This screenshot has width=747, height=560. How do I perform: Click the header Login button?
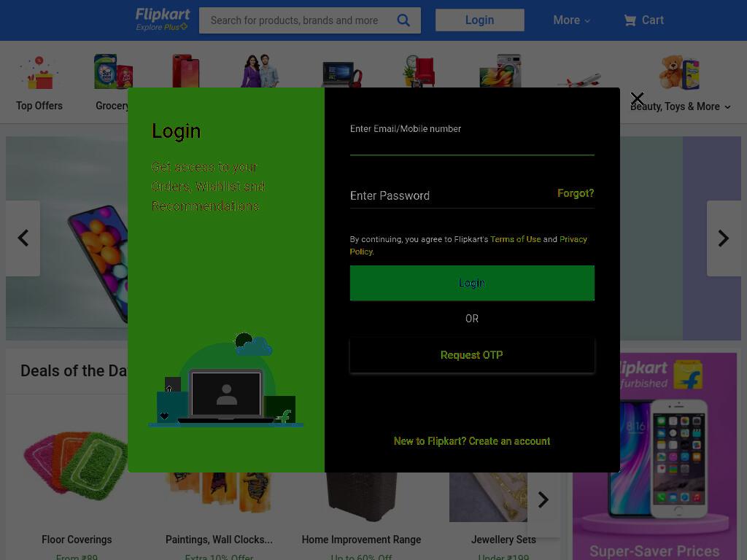(480, 20)
